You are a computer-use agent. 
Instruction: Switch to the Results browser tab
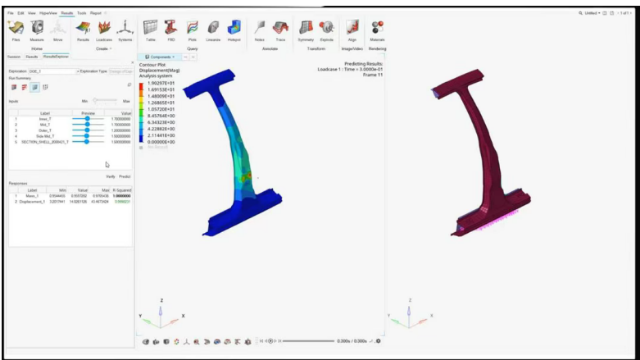point(32,57)
